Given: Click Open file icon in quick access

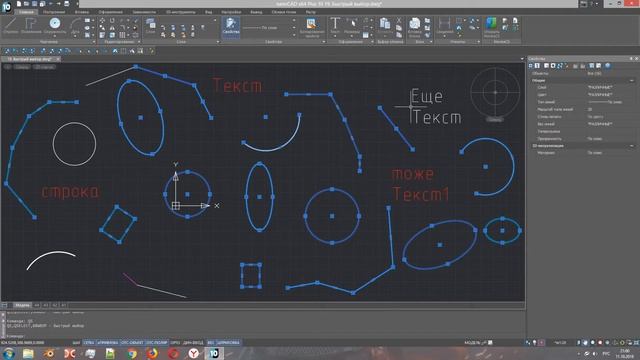Looking at the screenshot, I should (x=27, y=4).
